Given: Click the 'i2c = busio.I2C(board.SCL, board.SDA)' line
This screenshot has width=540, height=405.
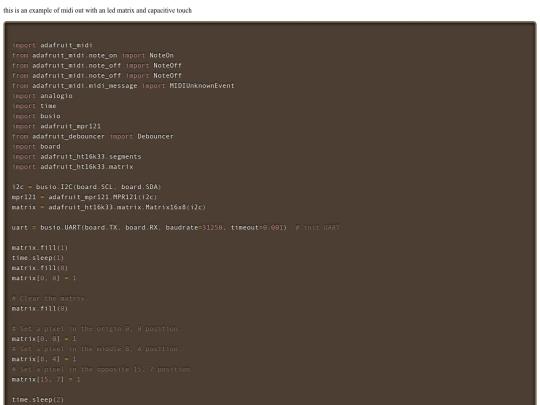Looking at the screenshot, I should (86, 187).
